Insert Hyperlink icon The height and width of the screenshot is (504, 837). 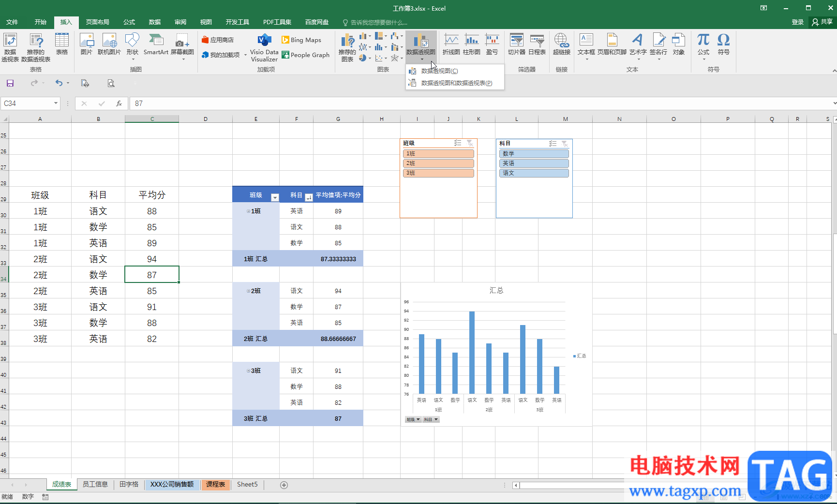[x=562, y=44]
